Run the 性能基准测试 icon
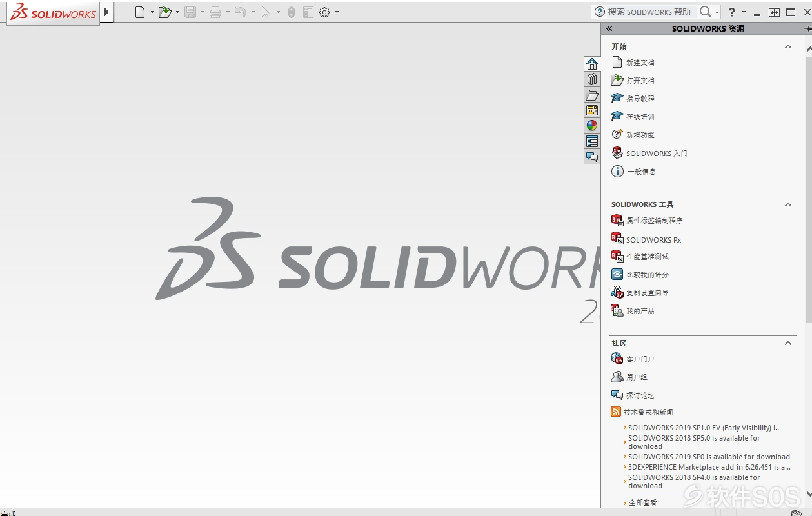Screen dimensions: 812x516 pyautogui.click(x=617, y=257)
